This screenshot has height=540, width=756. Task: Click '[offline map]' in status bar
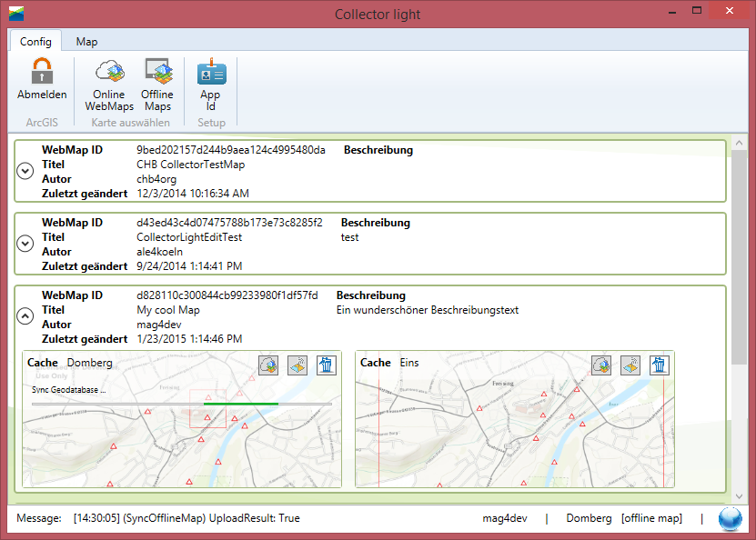coord(651,518)
